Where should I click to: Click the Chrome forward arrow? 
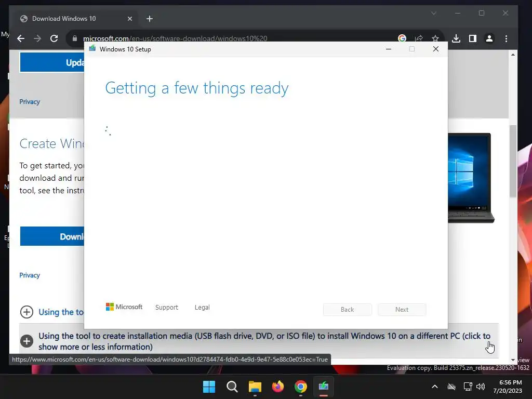pyautogui.click(x=37, y=38)
